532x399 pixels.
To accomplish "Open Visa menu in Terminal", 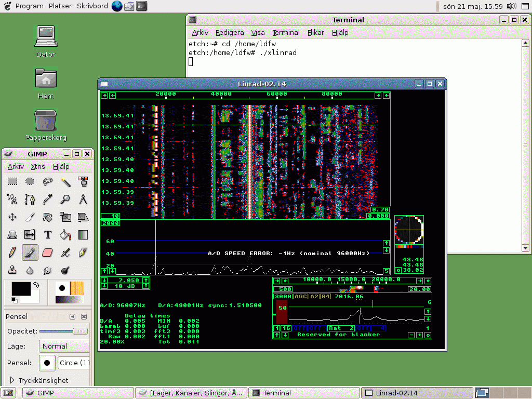I will click(x=258, y=33).
